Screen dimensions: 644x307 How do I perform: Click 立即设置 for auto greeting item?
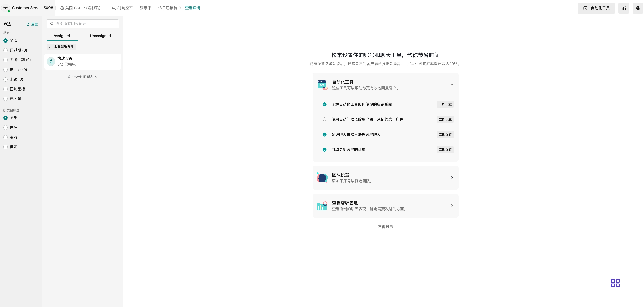pos(445,119)
